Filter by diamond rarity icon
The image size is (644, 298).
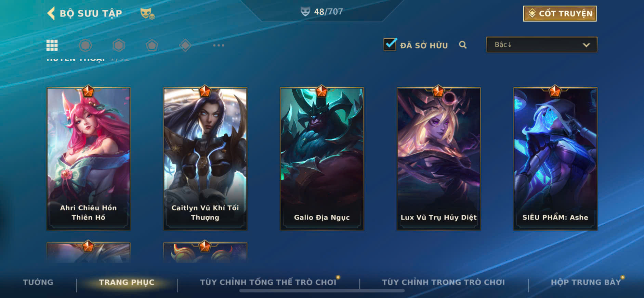pyautogui.click(x=185, y=45)
